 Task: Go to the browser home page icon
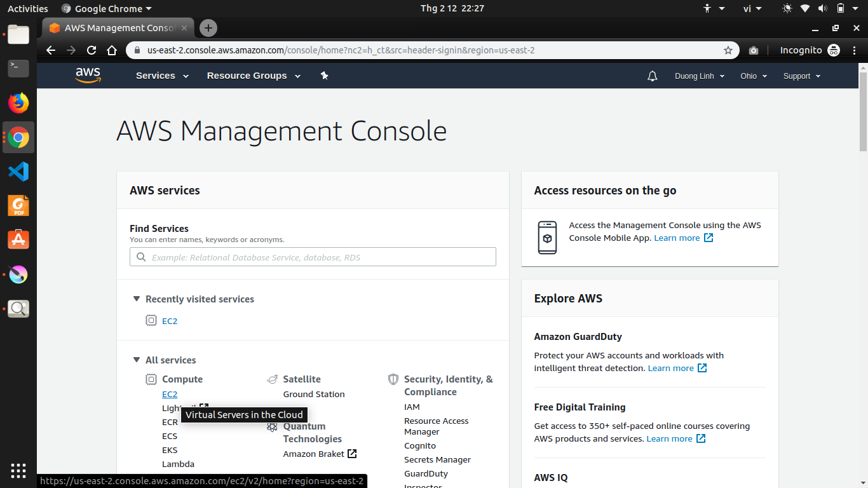tap(112, 50)
